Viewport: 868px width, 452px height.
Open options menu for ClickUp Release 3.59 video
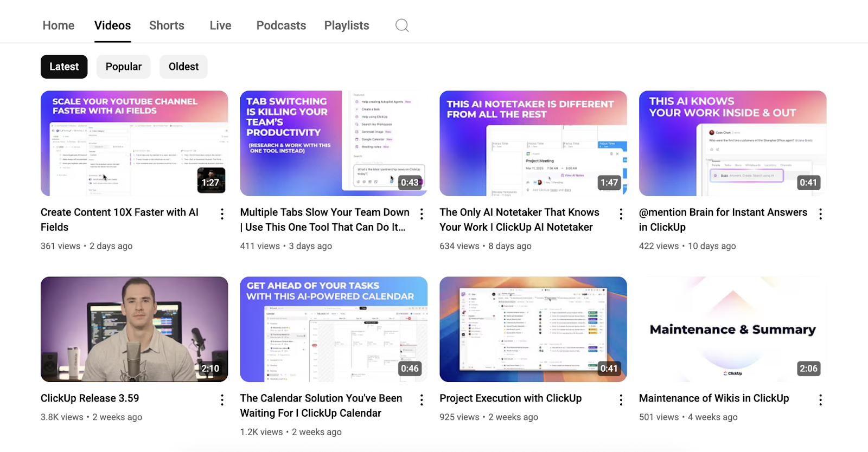(x=222, y=400)
